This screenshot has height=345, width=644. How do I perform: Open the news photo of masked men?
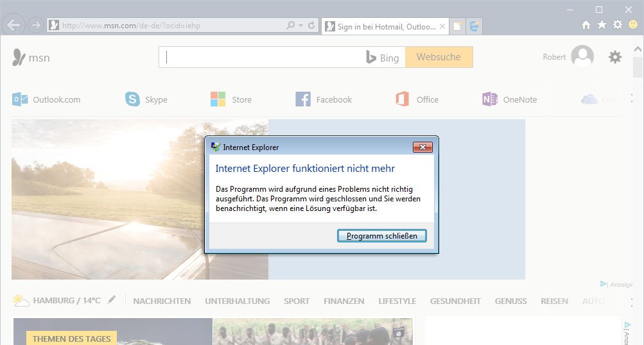(313, 332)
